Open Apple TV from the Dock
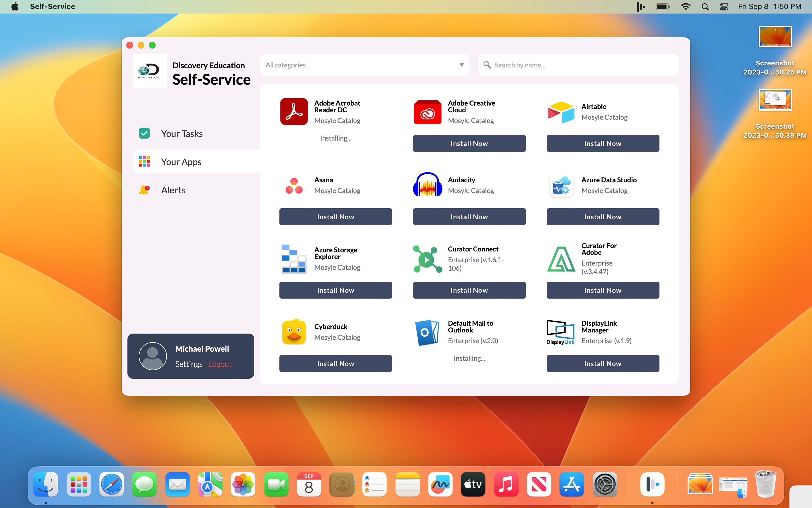 click(x=473, y=484)
